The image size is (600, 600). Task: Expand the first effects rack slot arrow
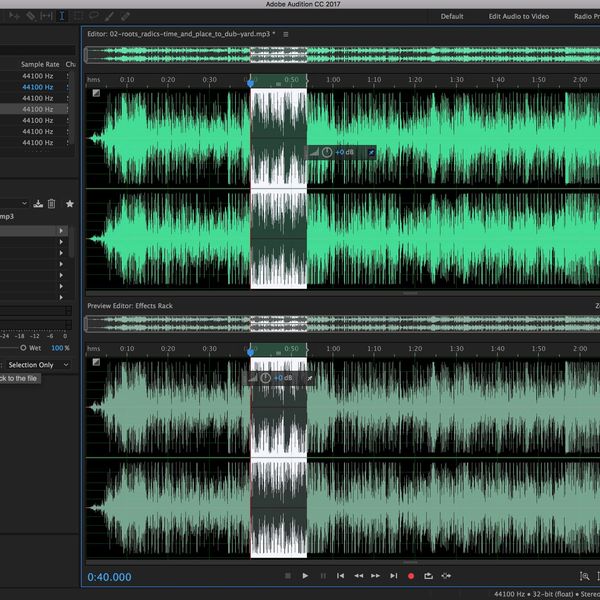(x=61, y=231)
